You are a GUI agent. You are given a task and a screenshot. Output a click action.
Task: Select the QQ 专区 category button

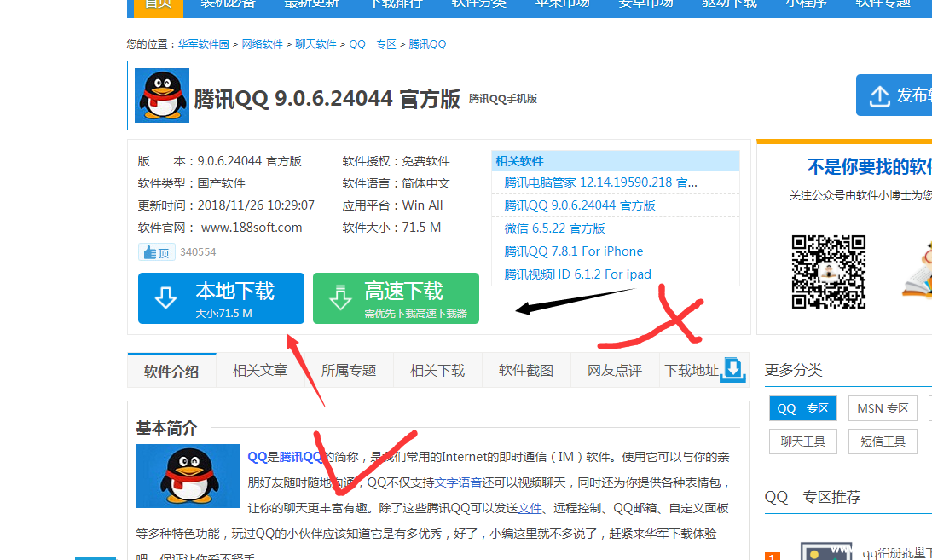click(802, 408)
